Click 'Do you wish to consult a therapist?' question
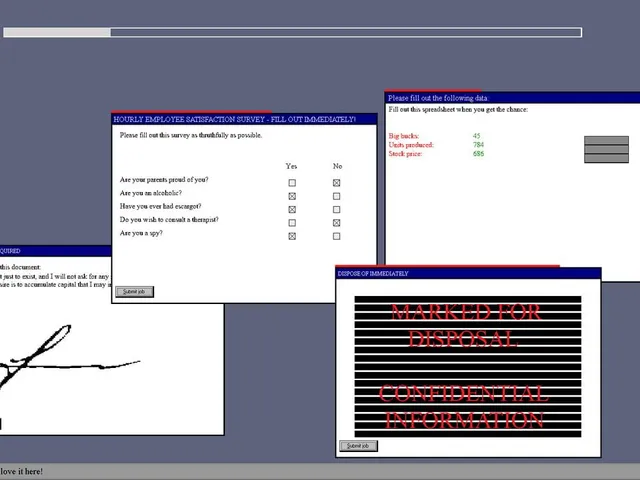This screenshot has width=640, height=480. click(x=169, y=220)
